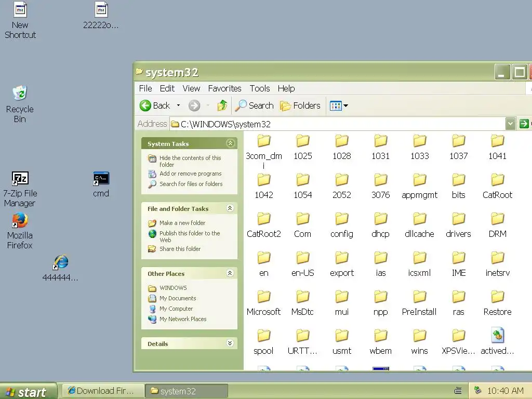Select the MsDtc folder

pyautogui.click(x=303, y=303)
